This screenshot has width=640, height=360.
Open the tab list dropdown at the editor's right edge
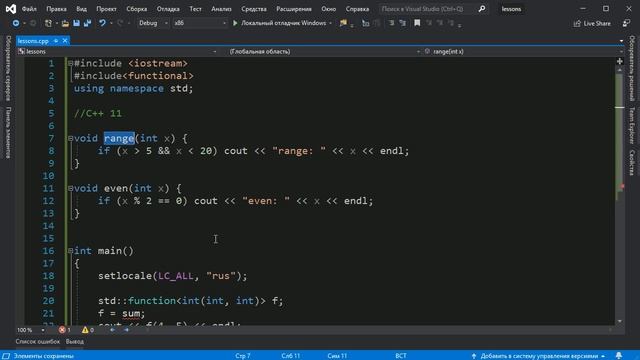click(621, 41)
